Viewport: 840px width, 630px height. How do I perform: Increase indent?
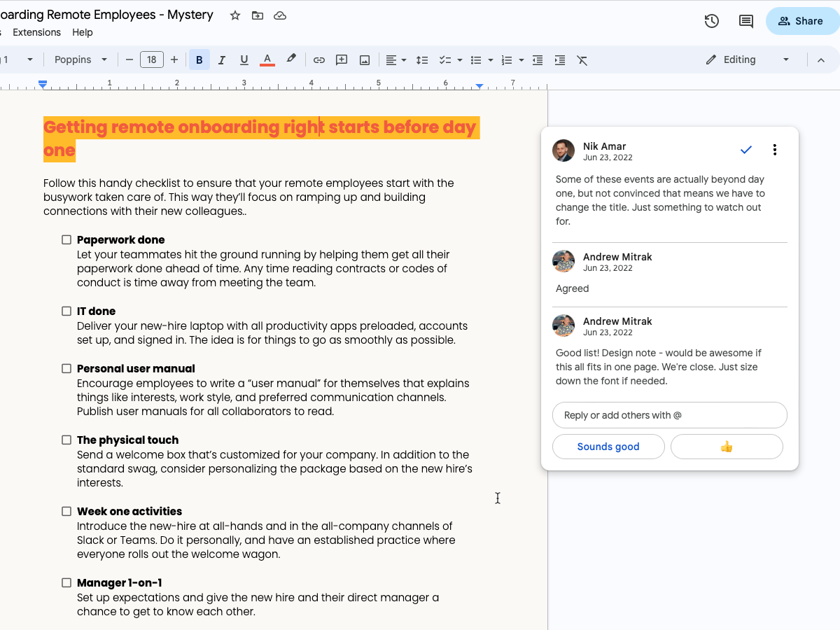(560, 60)
